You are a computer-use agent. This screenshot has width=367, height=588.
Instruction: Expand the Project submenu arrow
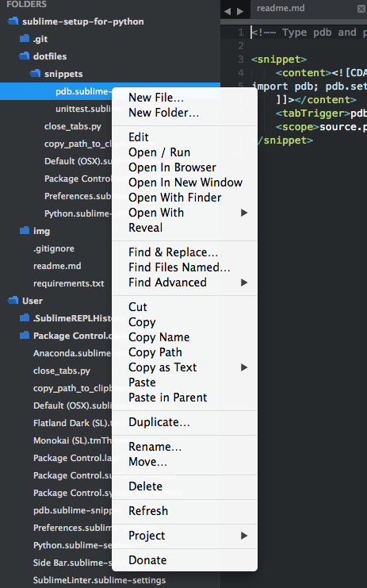point(244,536)
